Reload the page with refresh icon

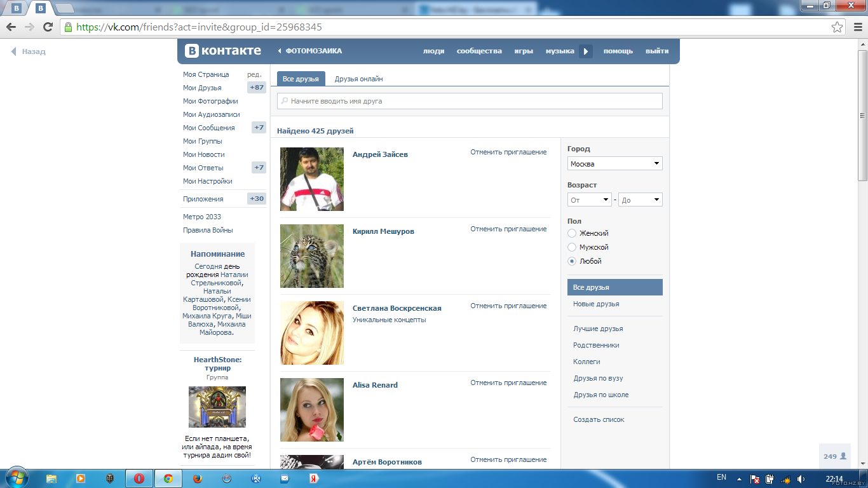(48, 27)
